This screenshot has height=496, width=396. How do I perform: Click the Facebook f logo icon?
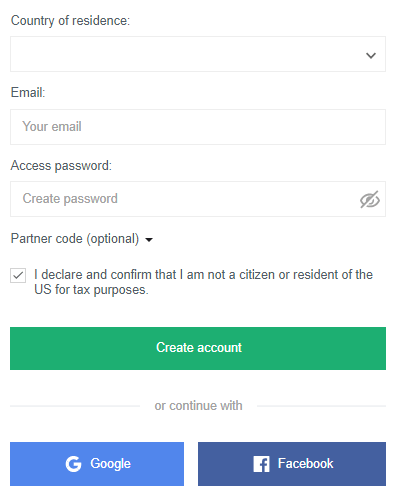pyautogui.click(x=261, y=464)
